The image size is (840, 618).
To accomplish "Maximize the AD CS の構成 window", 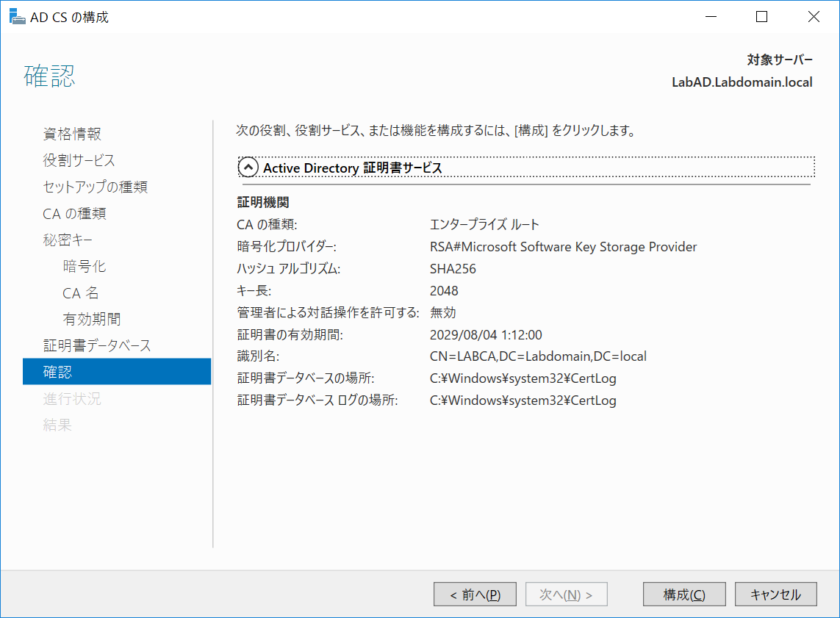I will (x=761, y=17).
